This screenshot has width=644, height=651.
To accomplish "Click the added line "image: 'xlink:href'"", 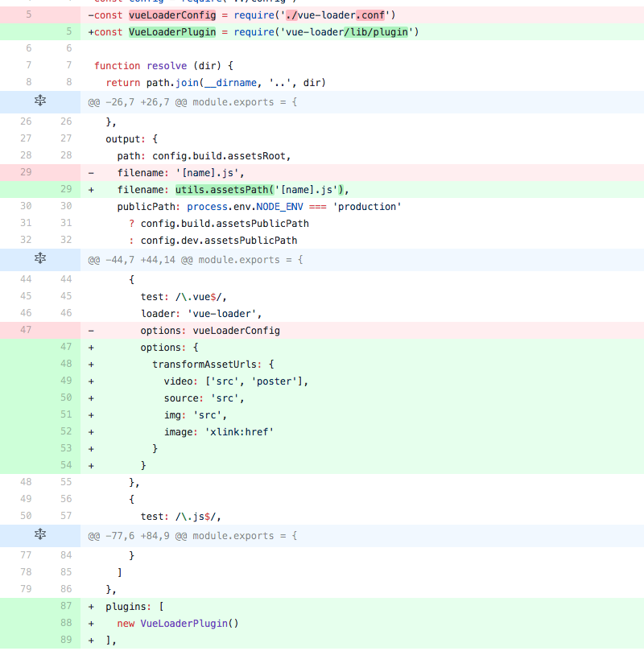I will [x=218, y=432].
